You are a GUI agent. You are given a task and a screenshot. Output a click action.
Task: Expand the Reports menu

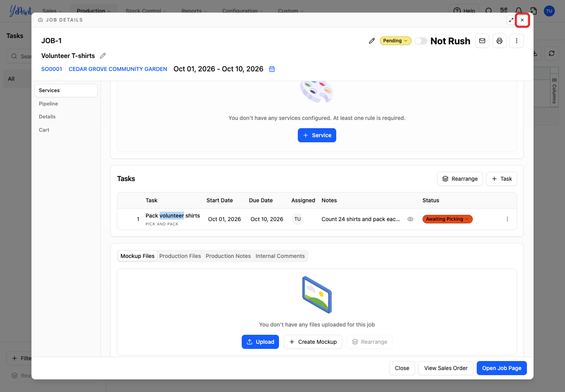coord(194,11)
